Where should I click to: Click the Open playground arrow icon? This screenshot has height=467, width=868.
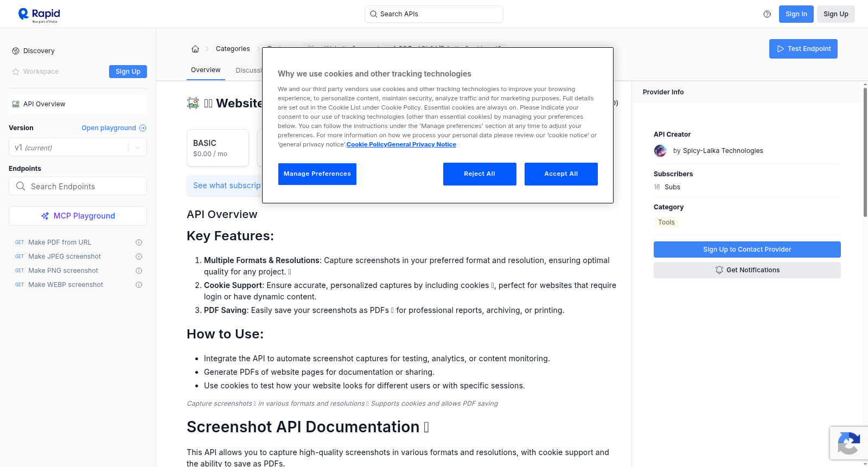[143, 128]
